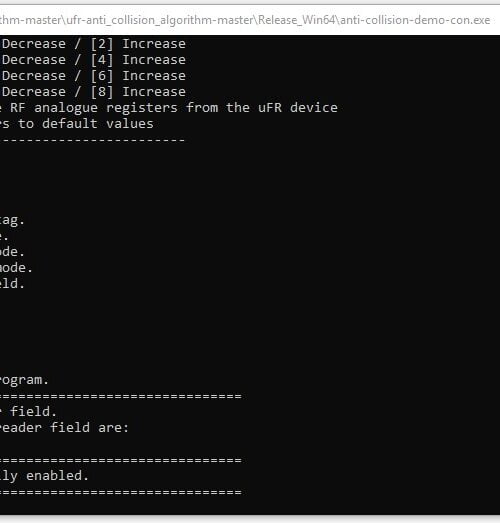Click "Decrease" beside the [2] option
500x523 pixels.
pyautogui.click(x=34, y=44)
